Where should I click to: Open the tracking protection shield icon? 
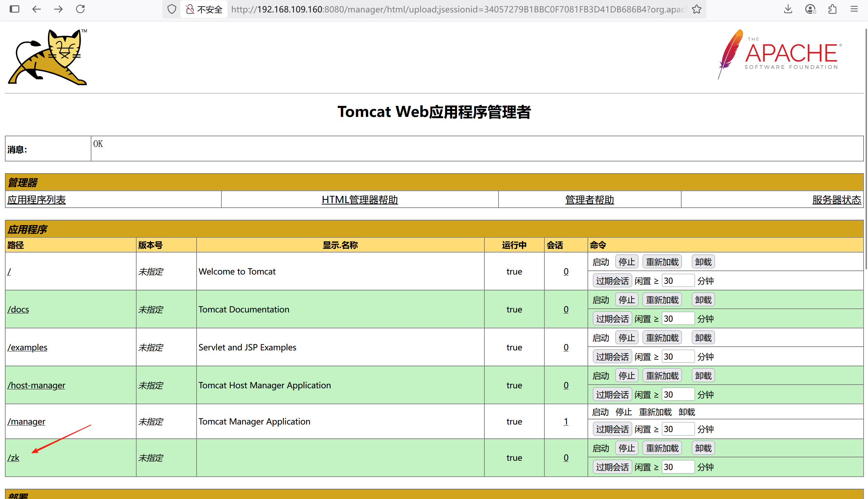pos(172,9)
